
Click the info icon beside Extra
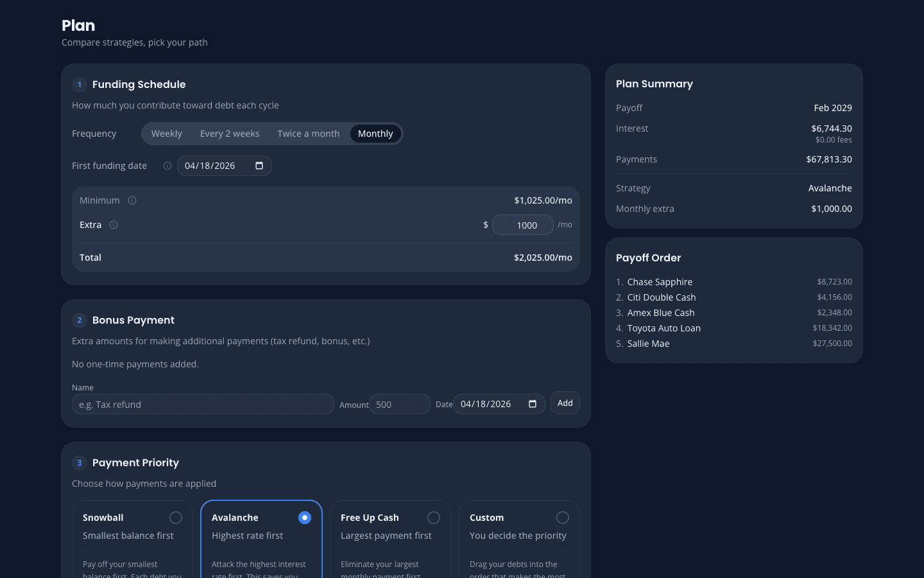(114, 225)
